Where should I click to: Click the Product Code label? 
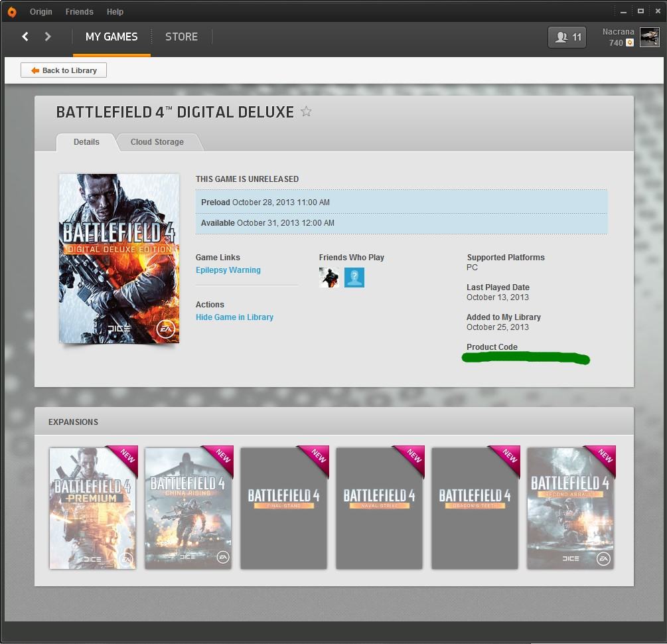492,347
